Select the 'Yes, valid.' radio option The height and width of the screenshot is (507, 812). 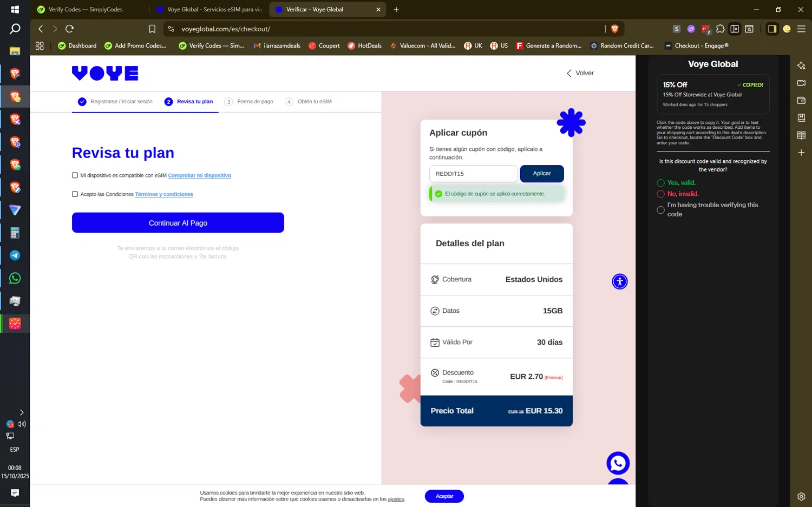coord(660,183)
